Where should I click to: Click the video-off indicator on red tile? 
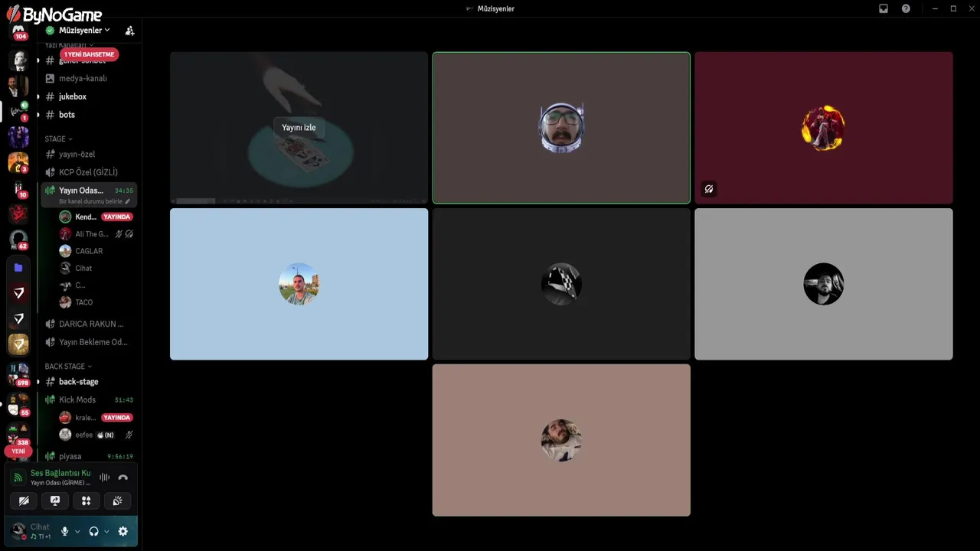tap(709, 189)
